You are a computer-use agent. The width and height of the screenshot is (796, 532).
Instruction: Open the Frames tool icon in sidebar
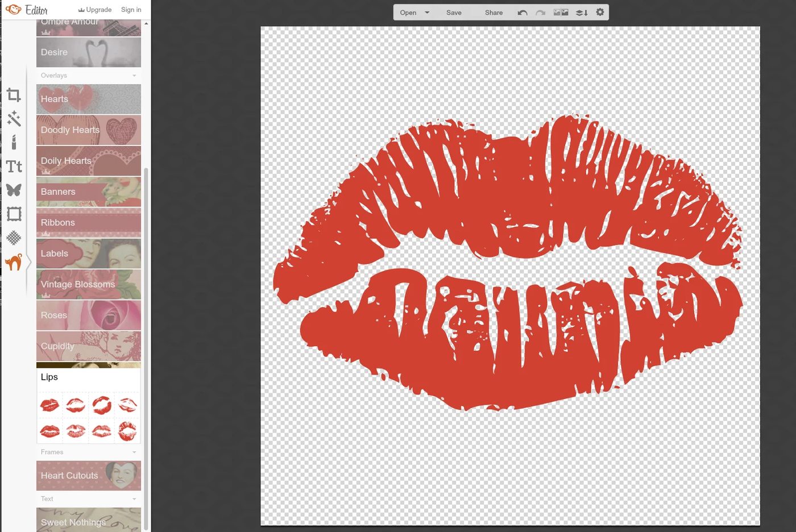tap(14, 214)
